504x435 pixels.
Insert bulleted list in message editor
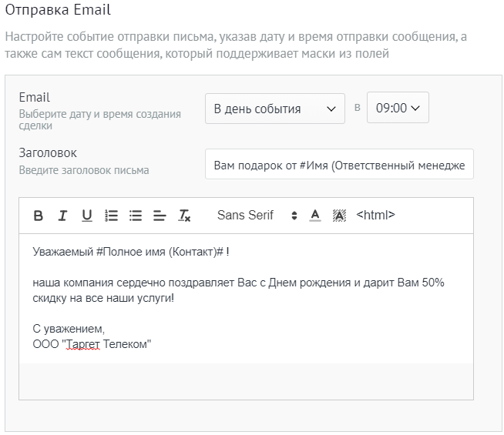(x=136, y=216)
